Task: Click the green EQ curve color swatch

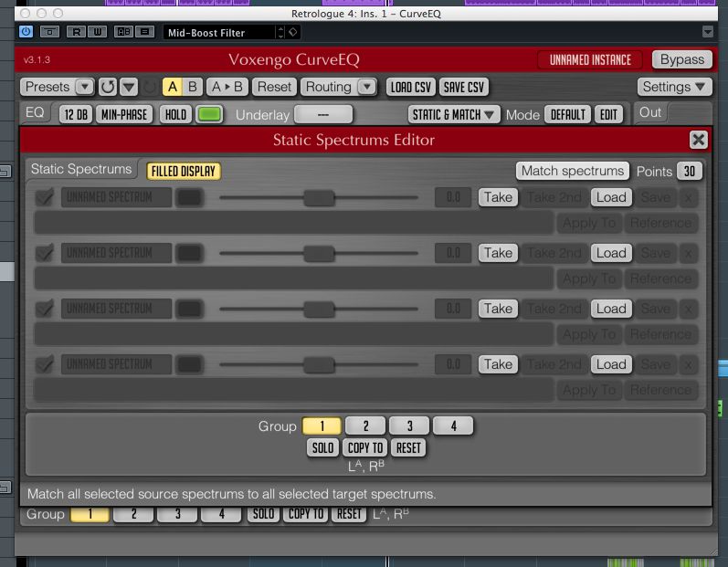Action: tap(209, 115)
